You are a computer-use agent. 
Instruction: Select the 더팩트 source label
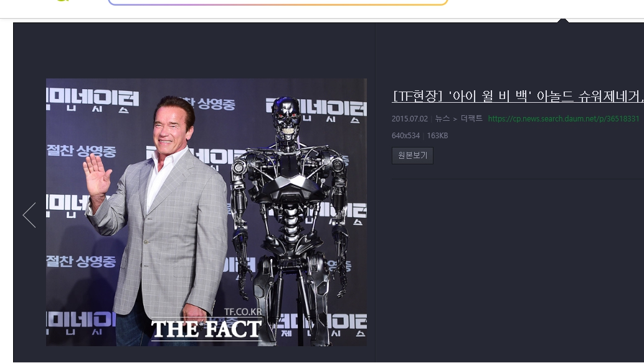coord(471,119)
